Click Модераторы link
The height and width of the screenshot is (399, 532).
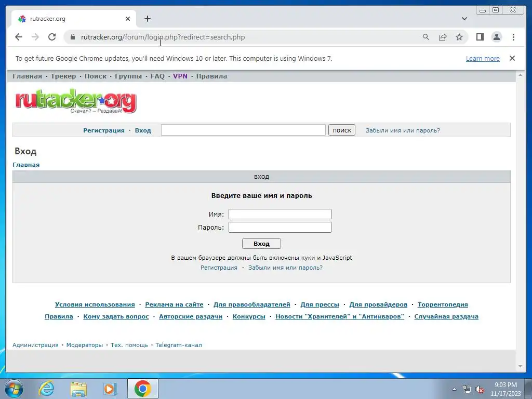tap(85, 345)
